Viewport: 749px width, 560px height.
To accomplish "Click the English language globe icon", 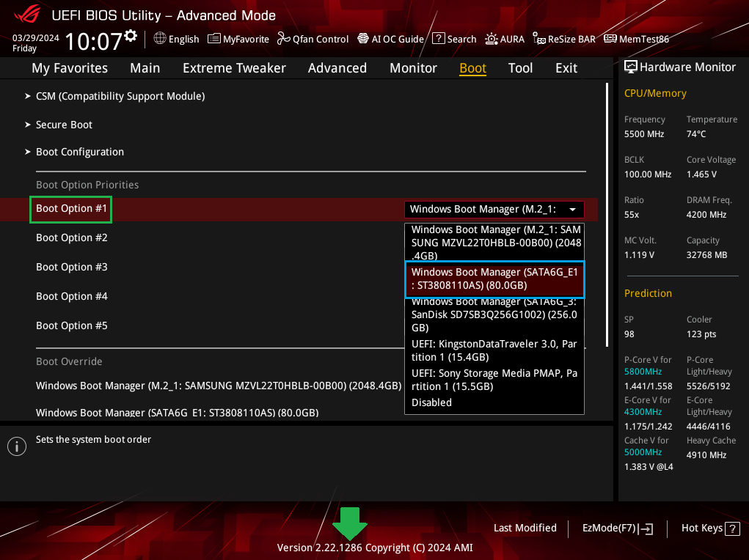I will [159, 38].
